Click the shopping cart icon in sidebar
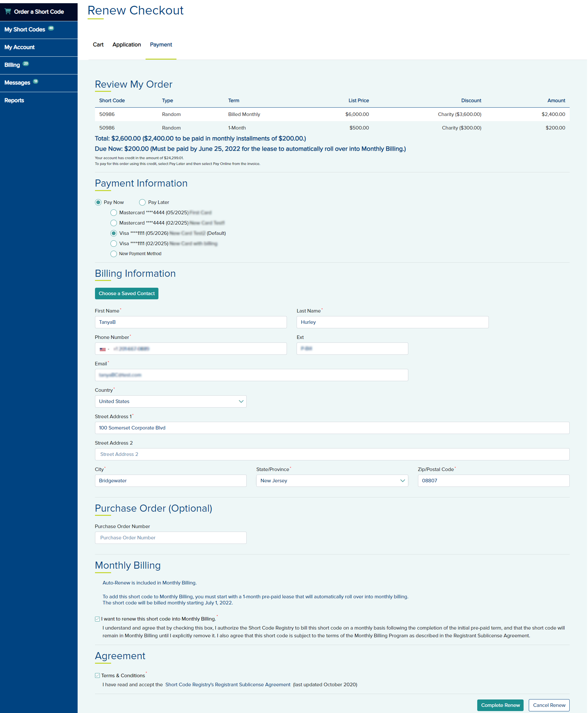 [8, 12]
